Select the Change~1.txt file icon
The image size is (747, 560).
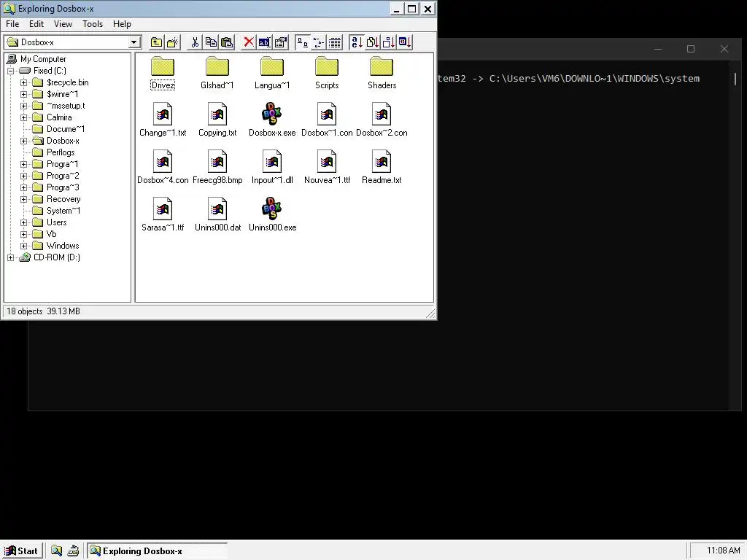click(163, 120)
